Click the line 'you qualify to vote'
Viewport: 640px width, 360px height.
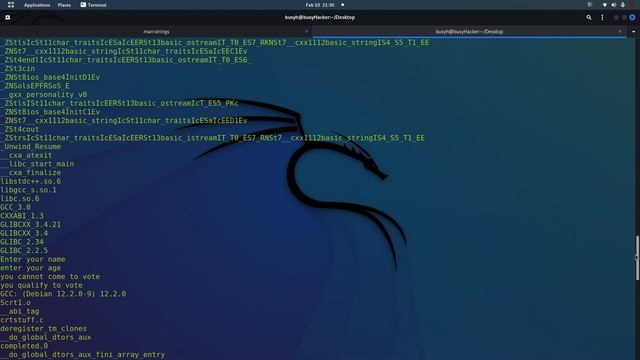[x=41, y=285]
